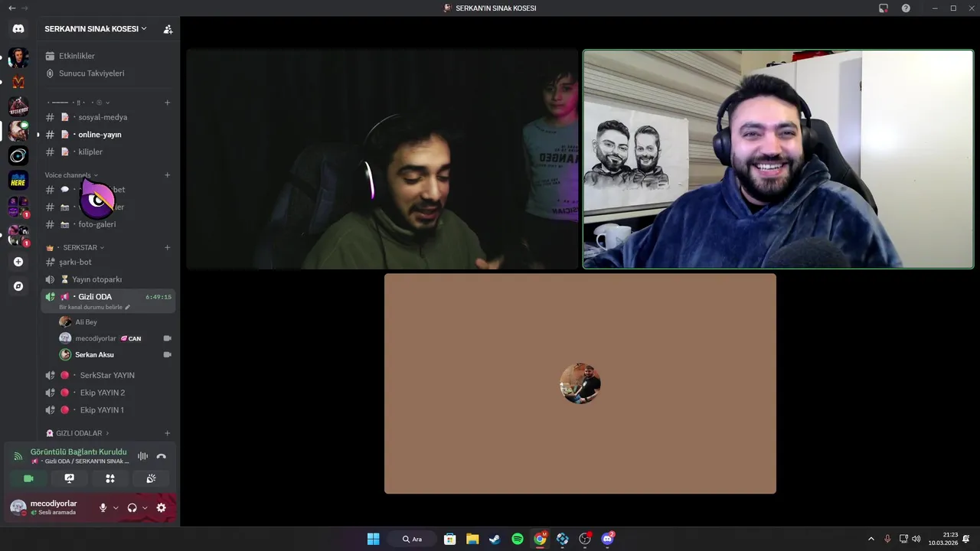
Task: Collapse the Voice channels category
Action: point(71,175)
